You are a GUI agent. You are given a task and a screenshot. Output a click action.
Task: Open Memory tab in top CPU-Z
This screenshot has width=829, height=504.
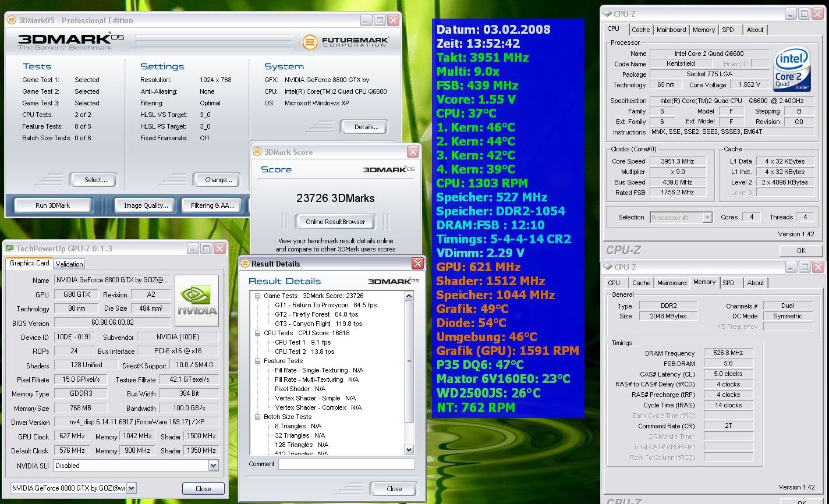(704, 30)
